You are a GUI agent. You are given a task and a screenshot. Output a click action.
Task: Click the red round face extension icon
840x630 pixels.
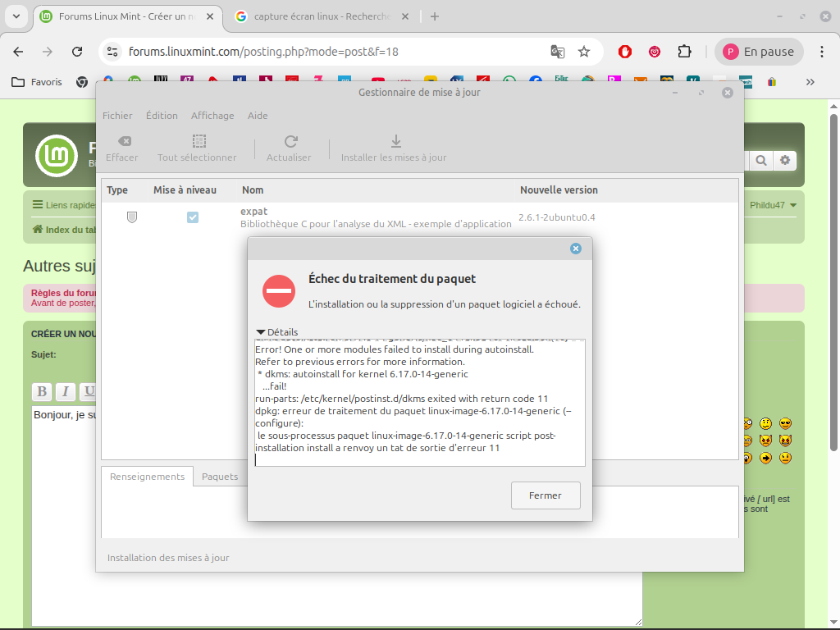654,52
